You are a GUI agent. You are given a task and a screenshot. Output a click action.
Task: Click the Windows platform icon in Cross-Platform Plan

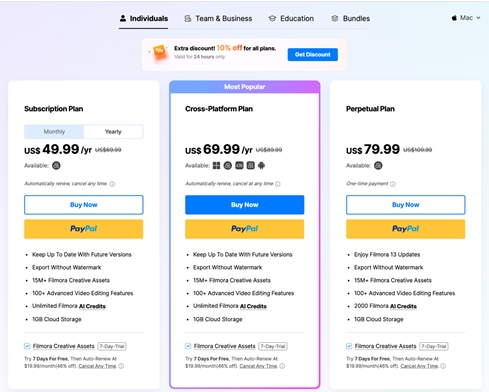pyautogui.click(x=216, y=165)
